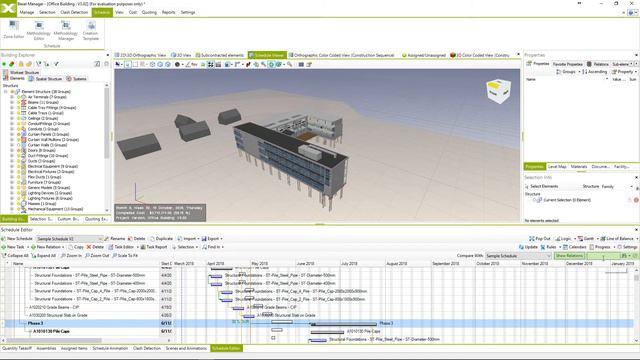
Task: Click Select Elements in Selection Info
Action: pos(541,187)
